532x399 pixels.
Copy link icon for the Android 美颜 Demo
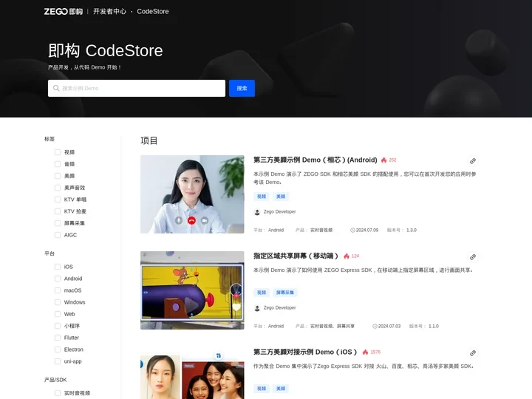tap(473, 161)
